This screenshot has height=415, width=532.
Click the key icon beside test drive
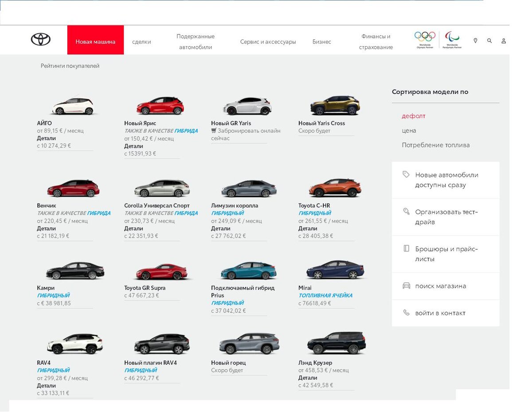pos(406,211)
